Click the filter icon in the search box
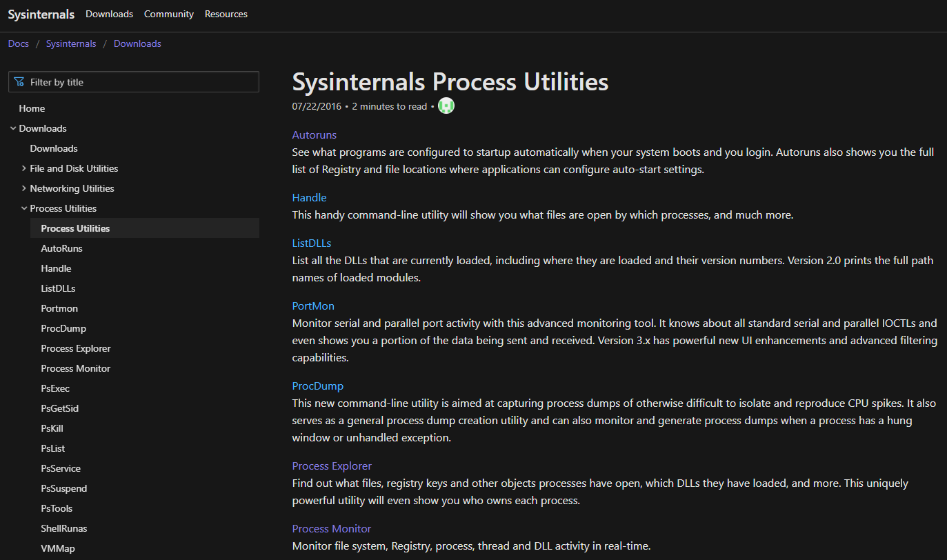The height and width of the screenshot is (560, 947). click(x=19, y=82)
